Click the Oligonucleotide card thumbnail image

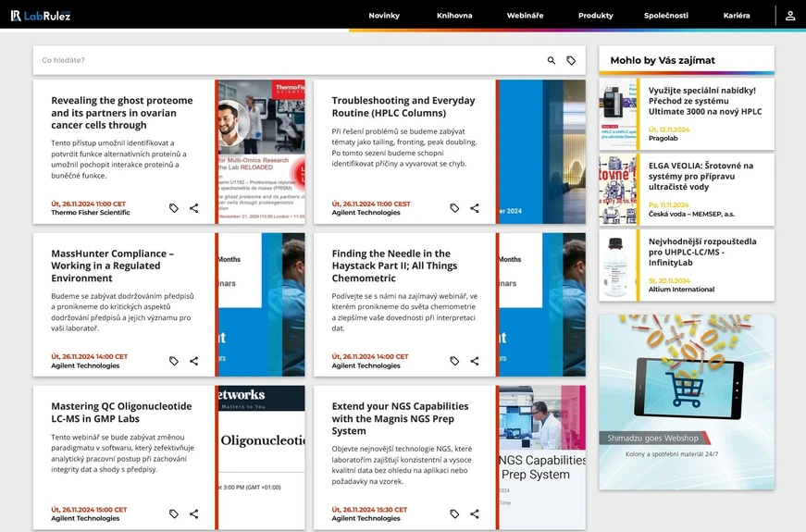262,457
